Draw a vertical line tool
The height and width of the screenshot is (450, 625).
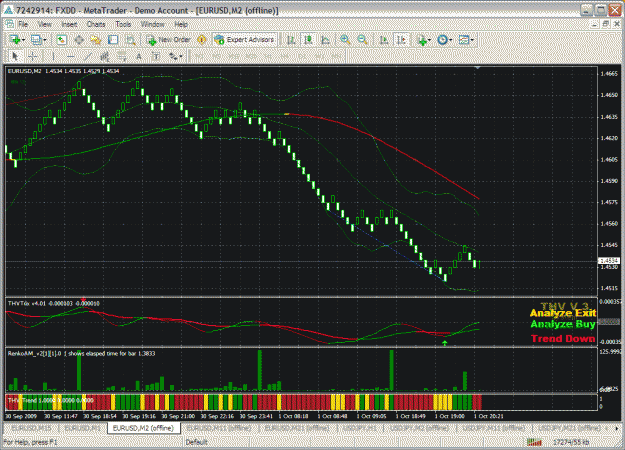[53, 57]
